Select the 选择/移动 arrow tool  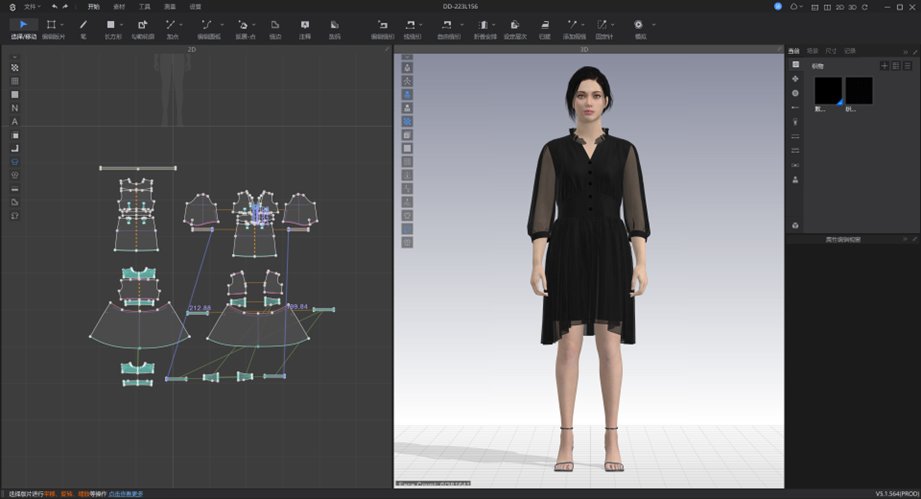click(23, 24)
